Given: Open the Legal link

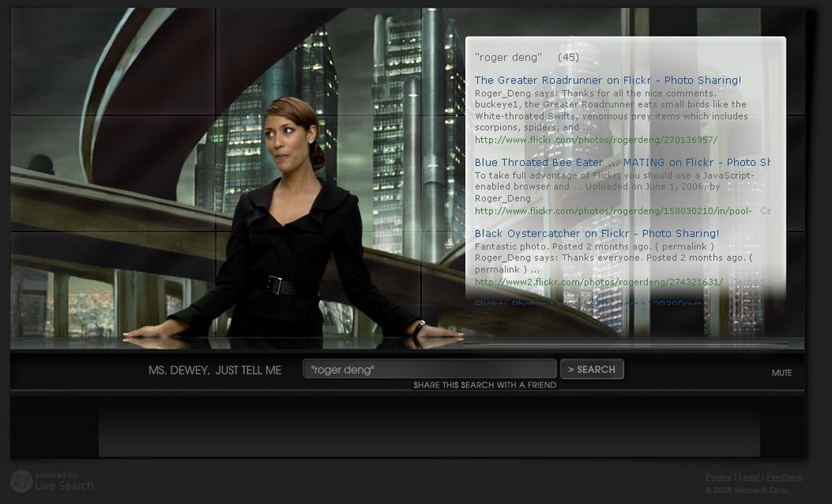Looking at the screenshot, I should click(748, 477).
